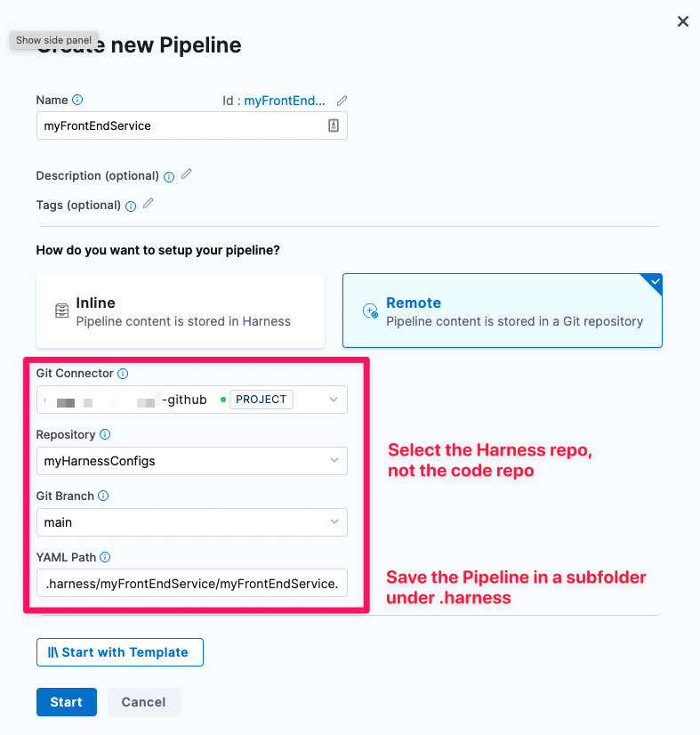Click the pencil icon beside Tags (optional)
Screen dimensions: 700x735
tap(148, 204)
